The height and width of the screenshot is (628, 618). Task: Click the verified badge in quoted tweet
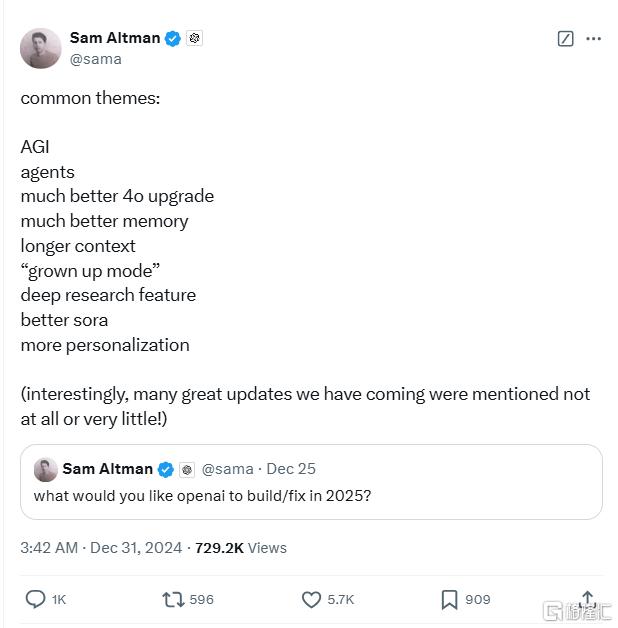pos(166,469)
